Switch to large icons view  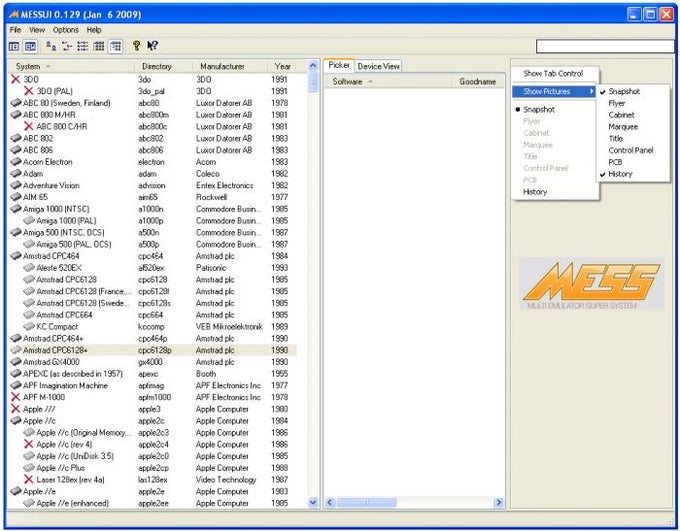tap(51, 46)
